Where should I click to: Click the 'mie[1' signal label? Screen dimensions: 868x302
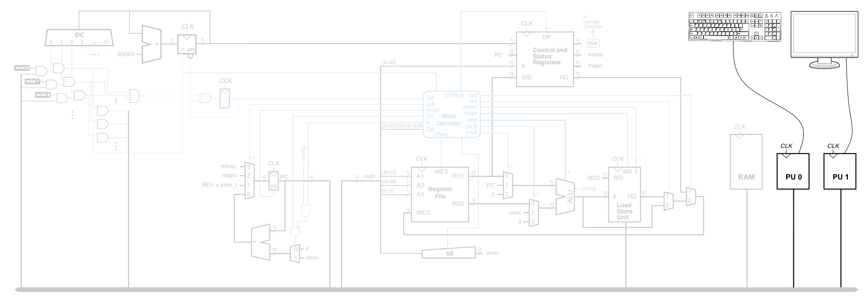coord(33,81)
